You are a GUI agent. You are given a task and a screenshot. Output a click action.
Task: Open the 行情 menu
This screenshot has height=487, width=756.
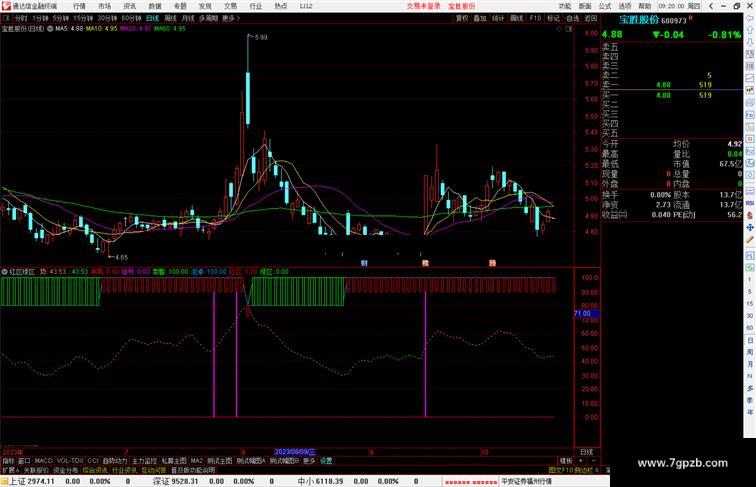(x=79, y=6)
